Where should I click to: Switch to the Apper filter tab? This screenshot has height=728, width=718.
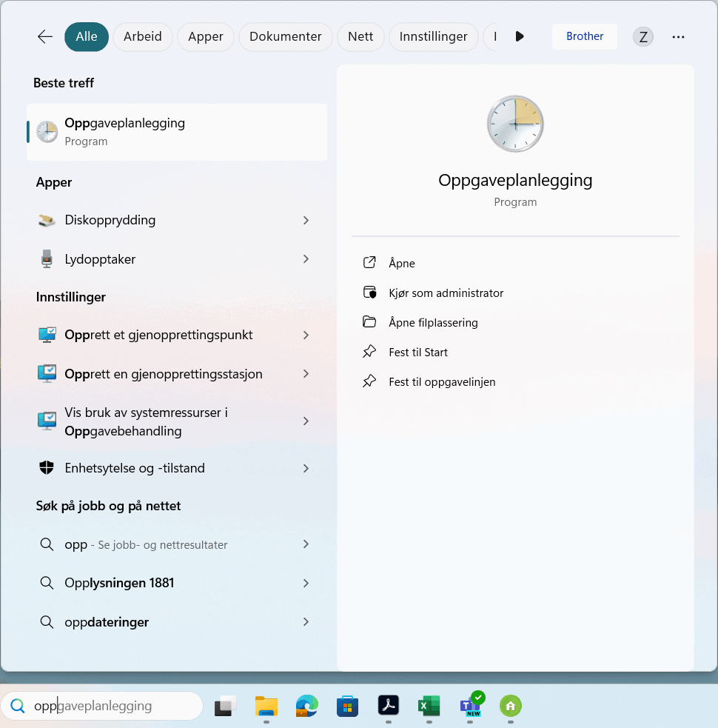click(206, 37)
